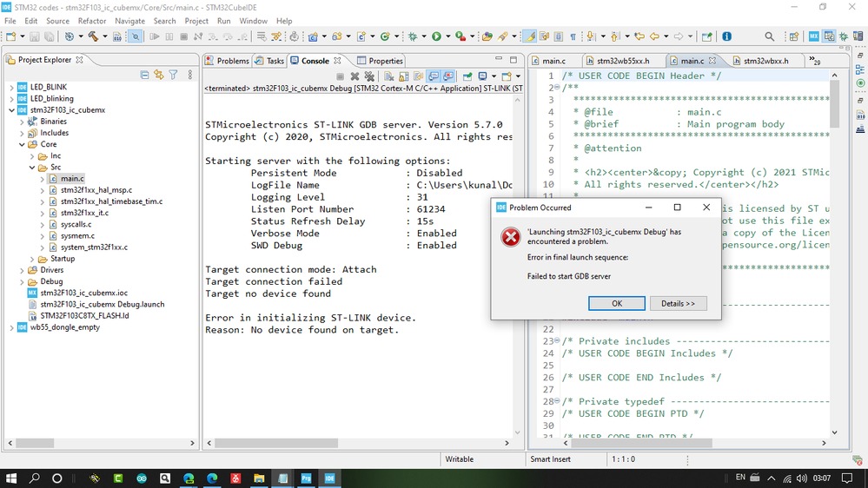Viewport: 868px width, 488px height.
Task: Switch to the Tasks tab
Action: click(269, 61)
